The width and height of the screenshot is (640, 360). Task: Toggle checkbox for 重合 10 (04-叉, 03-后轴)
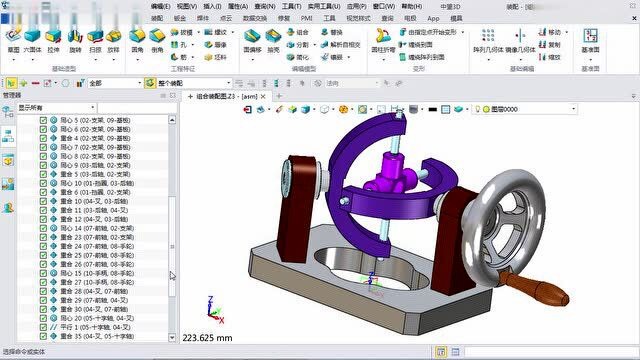(43, 201)
